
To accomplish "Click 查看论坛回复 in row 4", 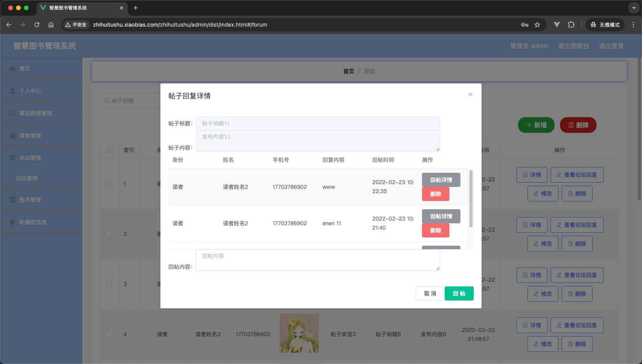I will point(577,325).
